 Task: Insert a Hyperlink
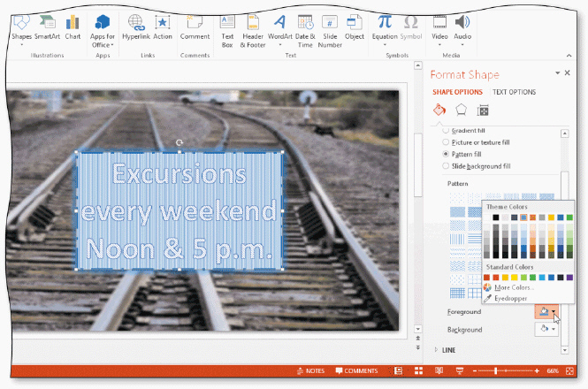136,27
